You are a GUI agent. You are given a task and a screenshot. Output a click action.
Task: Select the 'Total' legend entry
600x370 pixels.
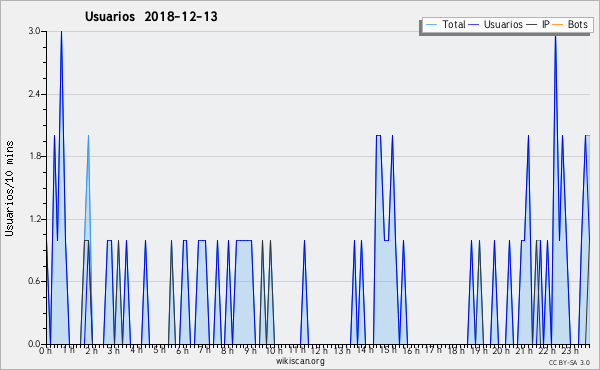point(445,24)
